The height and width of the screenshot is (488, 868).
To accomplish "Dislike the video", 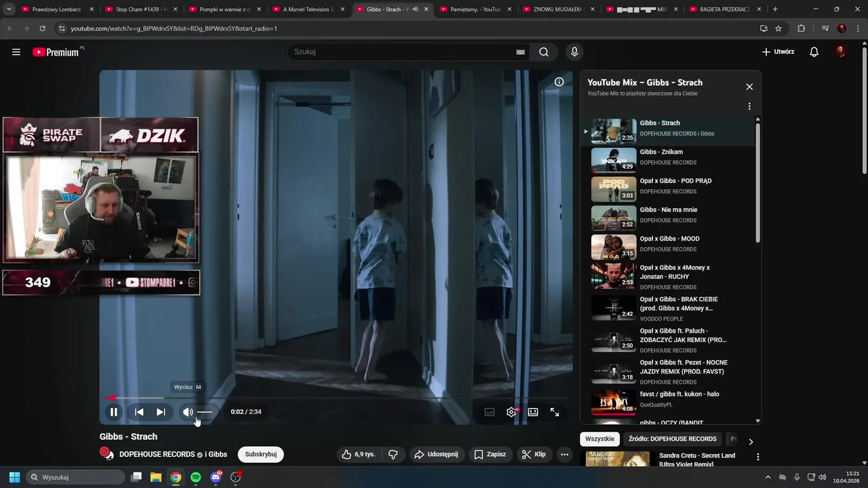I will click(393, 454).
